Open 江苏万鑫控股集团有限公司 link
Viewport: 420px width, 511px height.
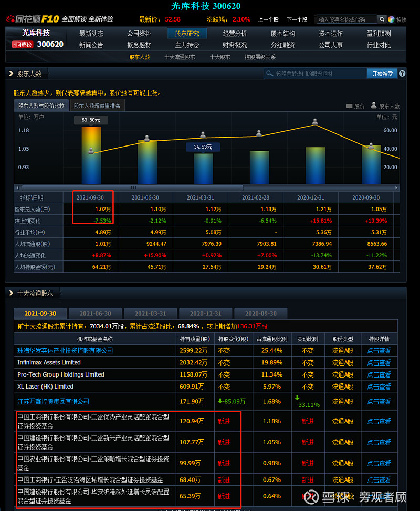point(53,401)
